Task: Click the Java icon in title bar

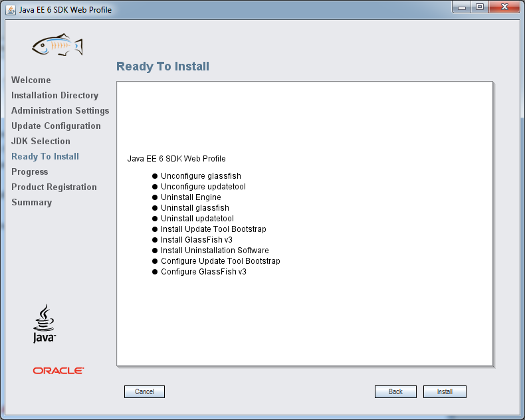Action: pos(11,10)
